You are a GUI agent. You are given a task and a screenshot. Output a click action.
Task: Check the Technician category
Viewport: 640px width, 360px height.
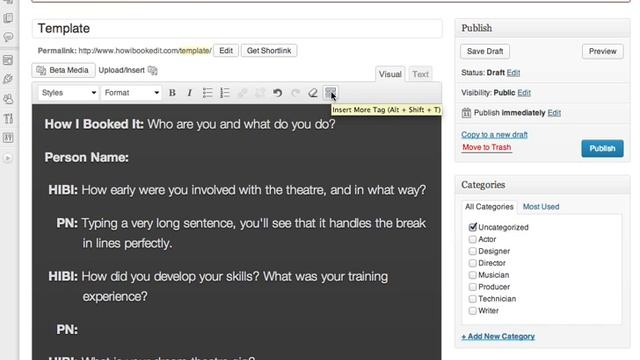473,299
